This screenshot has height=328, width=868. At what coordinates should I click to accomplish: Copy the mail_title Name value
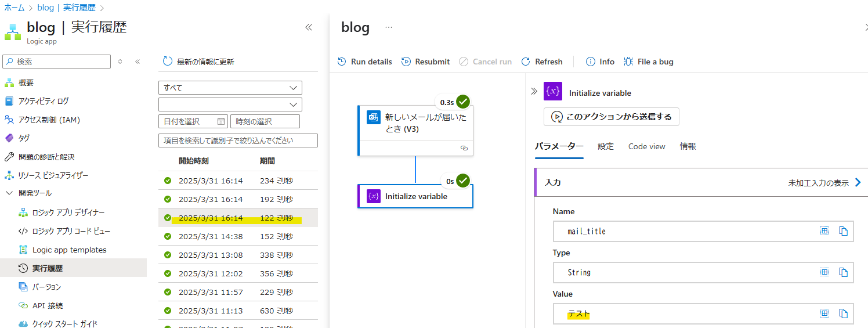pyautogui.click(x=844, y=231)
